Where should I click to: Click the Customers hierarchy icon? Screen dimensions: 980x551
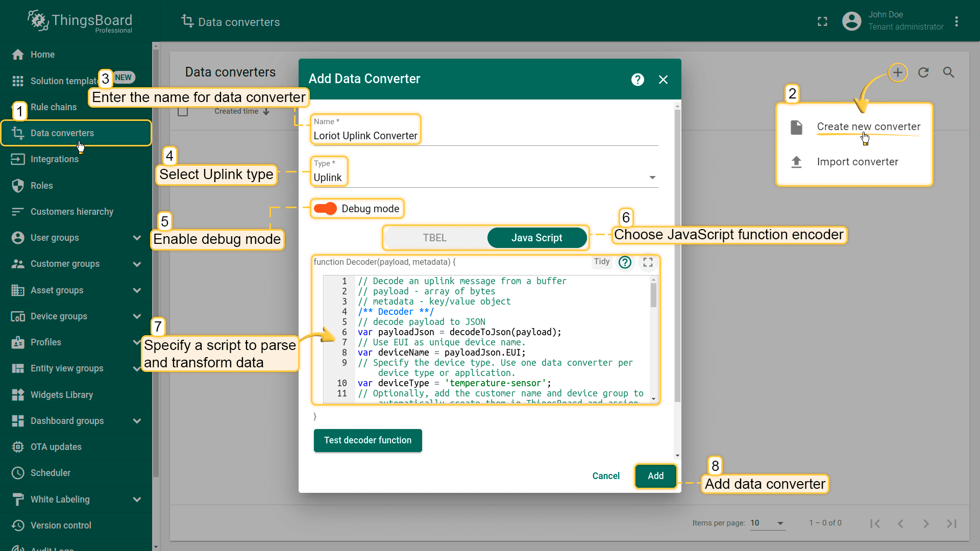tap(18, 212)
